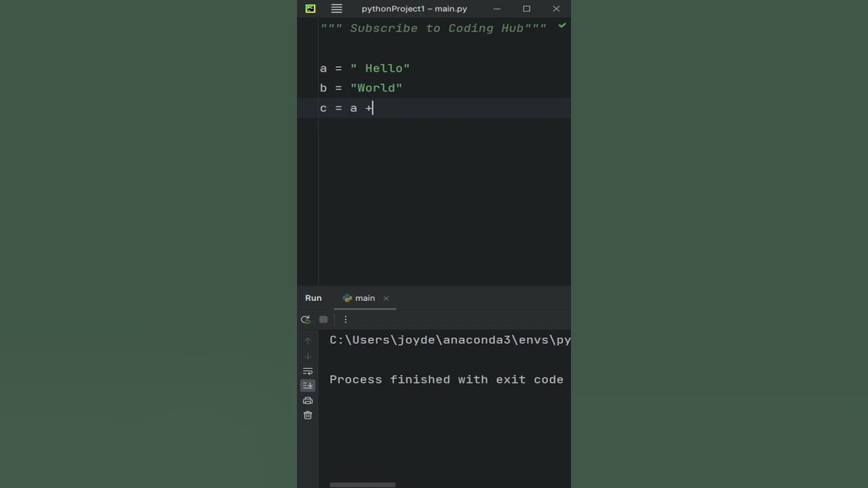Viewport: 868px width, 488px height.
Task: Open the hamburger main menu
Action: click(x=336, y=9)
